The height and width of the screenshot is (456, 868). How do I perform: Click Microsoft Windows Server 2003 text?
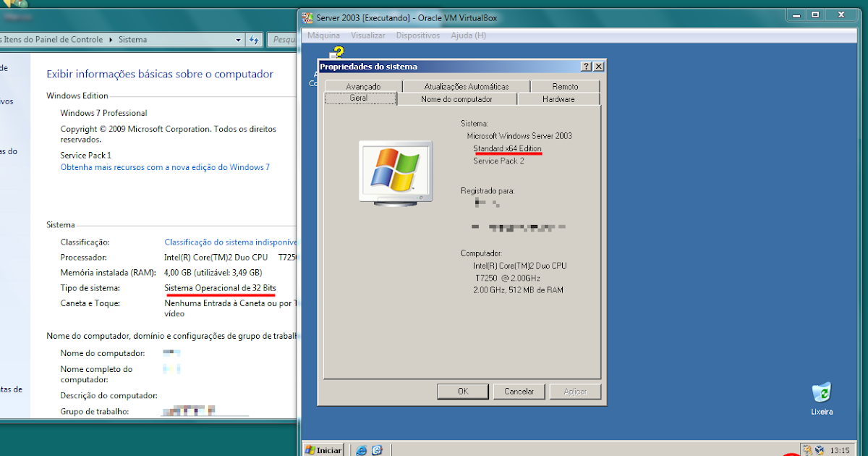pos(519,135)
